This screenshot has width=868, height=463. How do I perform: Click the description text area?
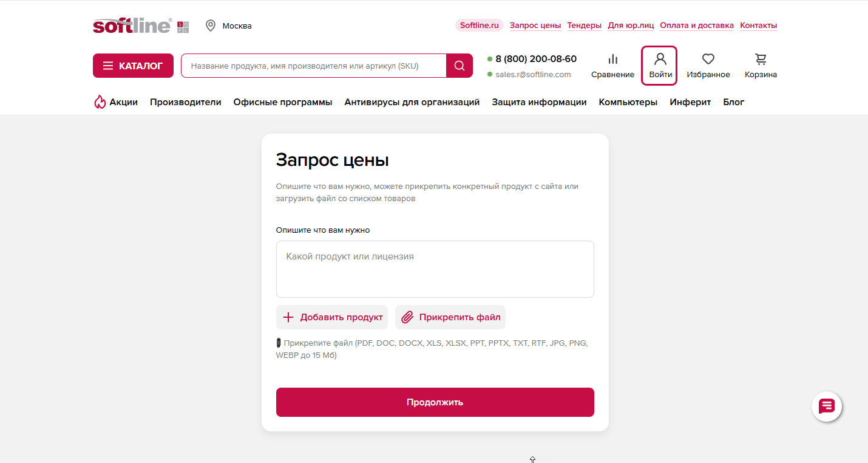point(435,269)
